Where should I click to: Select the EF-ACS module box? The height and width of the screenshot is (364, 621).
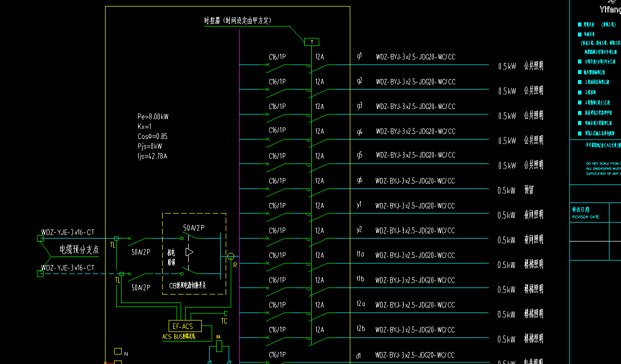[x=185, y=326]
